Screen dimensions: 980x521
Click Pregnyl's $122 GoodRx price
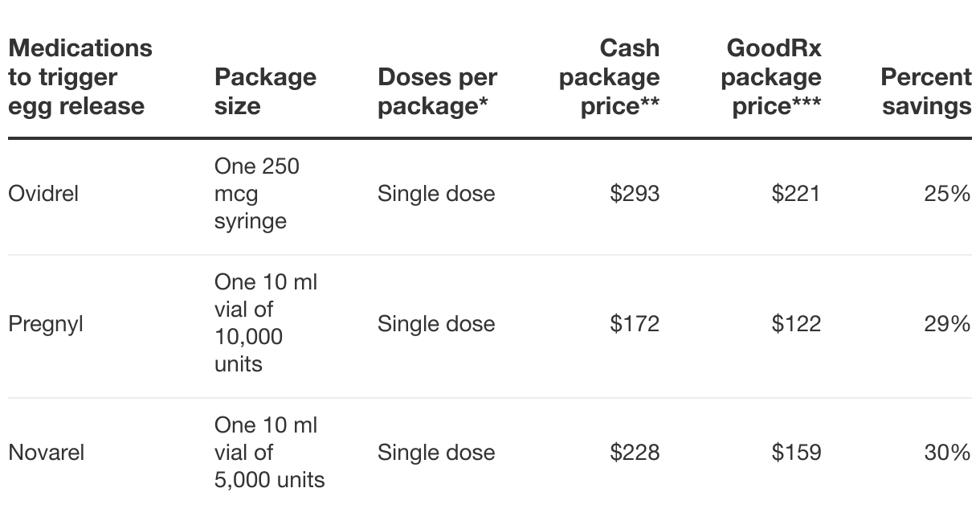point(796,324)
